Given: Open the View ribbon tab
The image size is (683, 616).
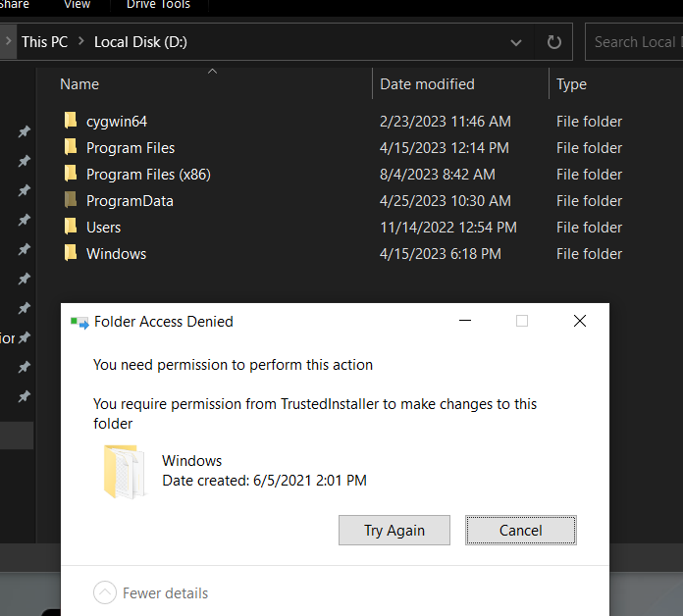Looking at the screenshot, I should click(x=77, y=4).
